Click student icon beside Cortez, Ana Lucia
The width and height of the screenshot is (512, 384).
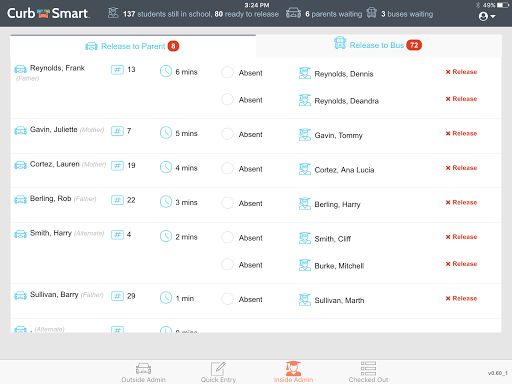(305, 169)
